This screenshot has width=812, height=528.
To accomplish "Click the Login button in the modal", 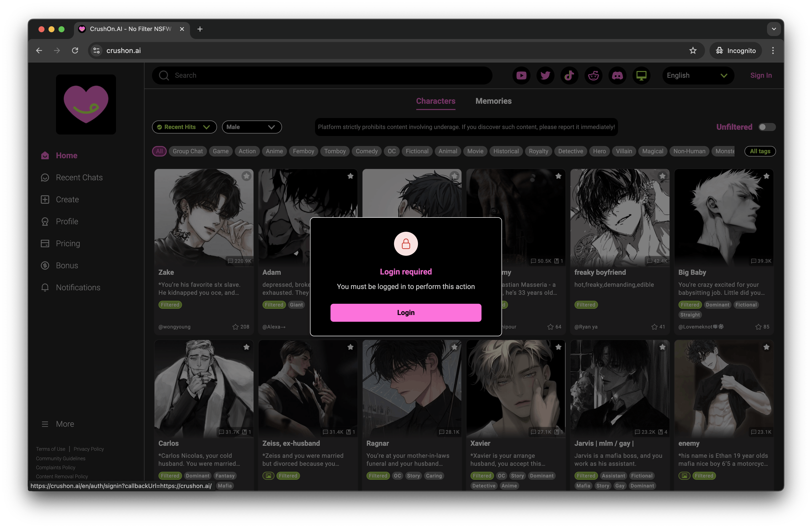I will (x=405, y=312).
